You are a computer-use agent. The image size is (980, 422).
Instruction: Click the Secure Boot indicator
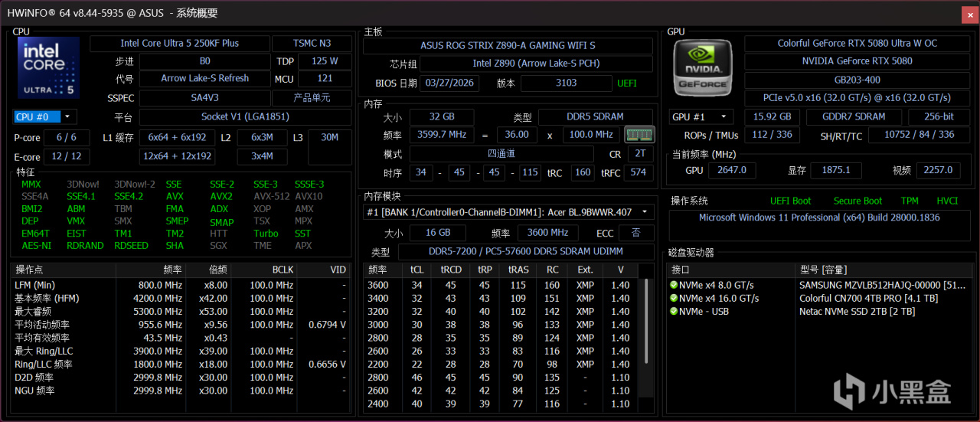(x=857, y=201)
